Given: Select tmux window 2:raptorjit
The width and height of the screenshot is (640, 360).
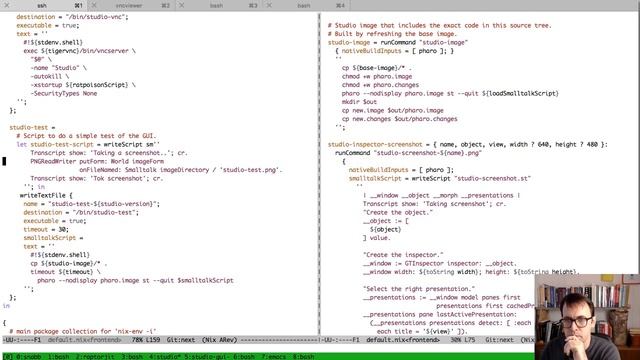Looking at the screenshot, I should 95,356.
